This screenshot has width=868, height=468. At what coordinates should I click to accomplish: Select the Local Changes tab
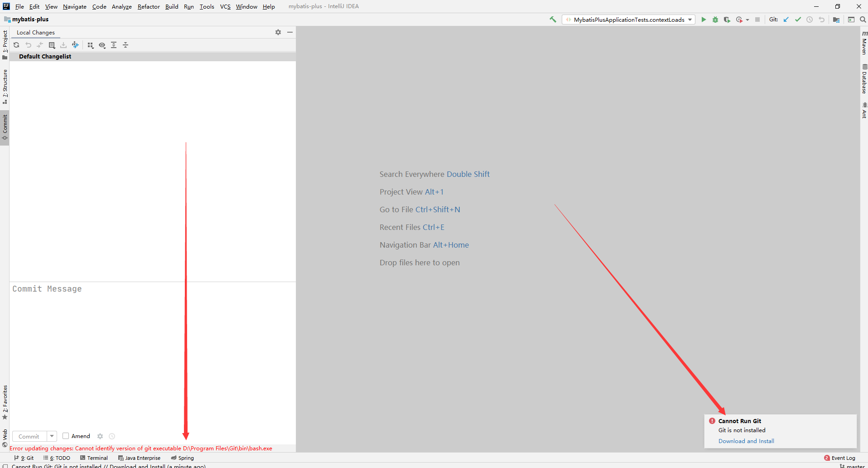tap(36, 32)
